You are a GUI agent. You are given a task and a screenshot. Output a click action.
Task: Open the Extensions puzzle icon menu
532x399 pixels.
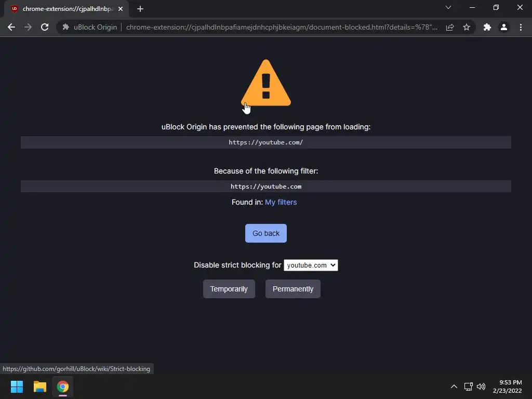[487, 27]
